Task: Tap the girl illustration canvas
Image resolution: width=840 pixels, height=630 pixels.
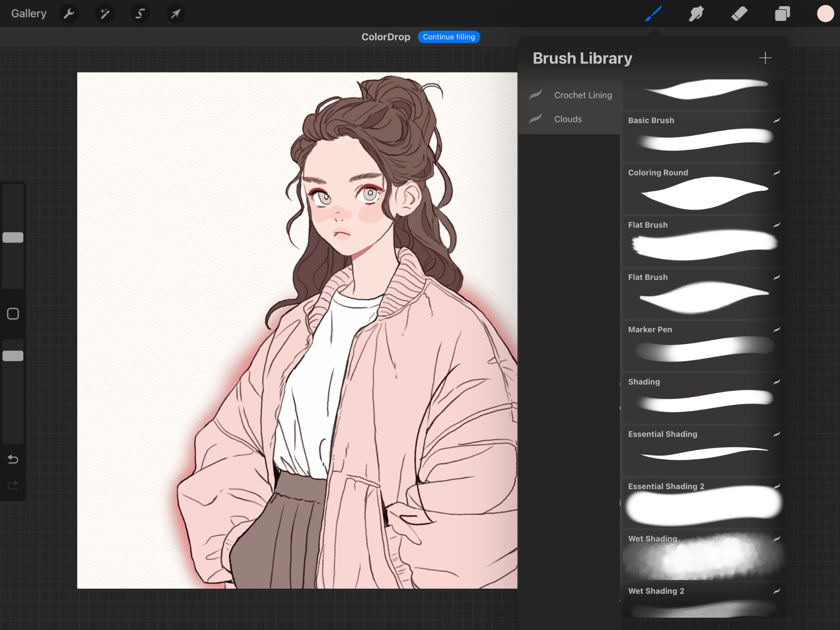Action: tap(297, 330)
